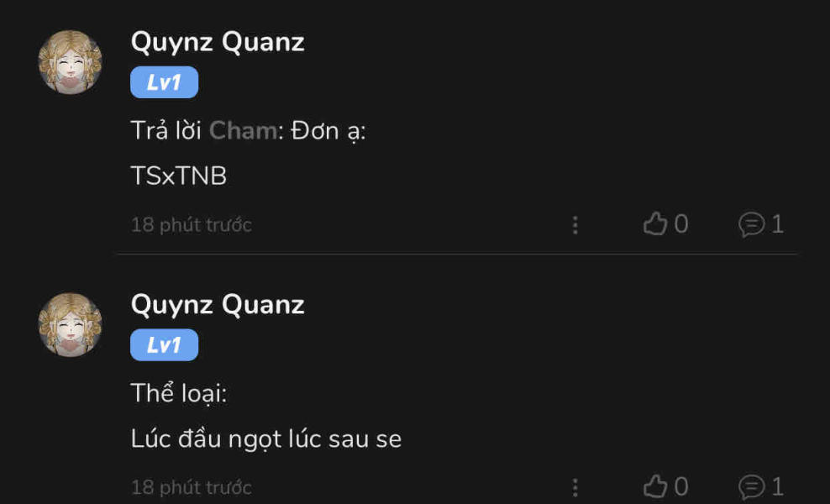Open Quynz Quanz profile name in second comment
The height and width of the screenshot is (504, 830).
218,305
